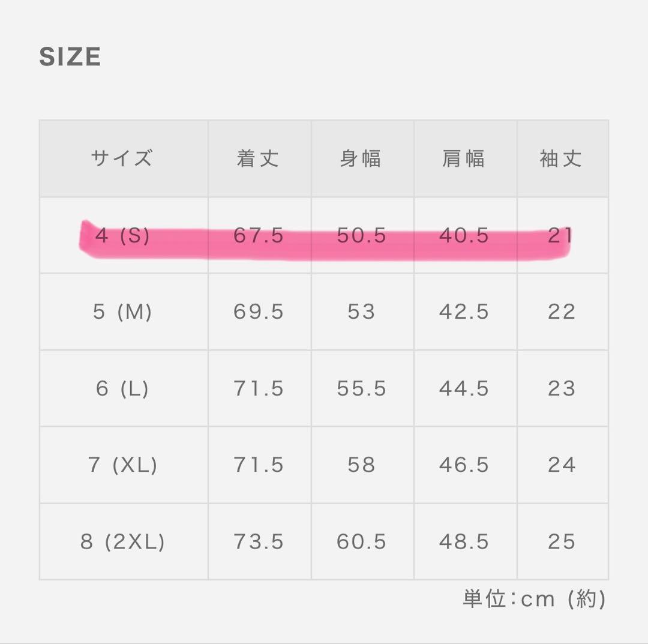Select the 肩幅 column header

pos(464,159)
